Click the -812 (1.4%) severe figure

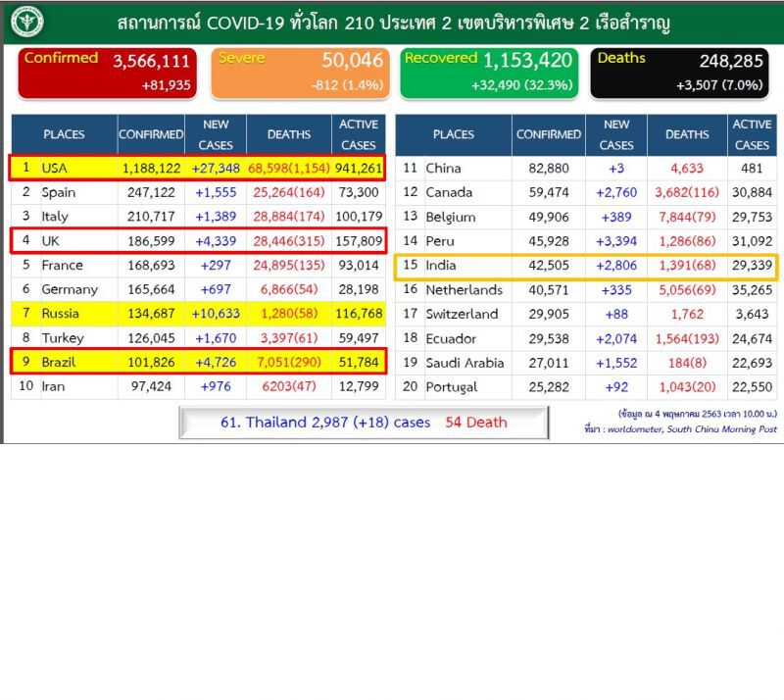click(x=347, y=85)
